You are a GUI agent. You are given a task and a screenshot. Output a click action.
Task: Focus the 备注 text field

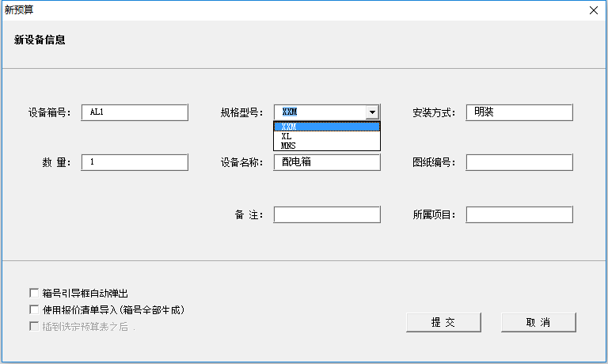(327, 214)
